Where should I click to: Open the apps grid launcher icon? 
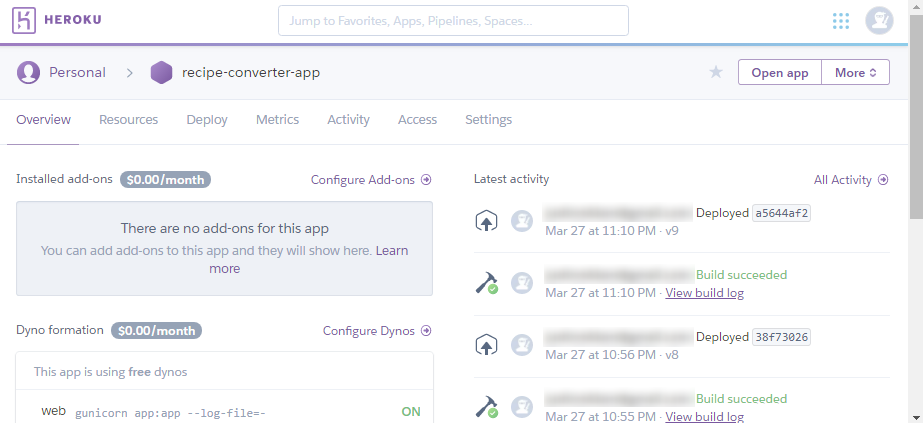[841, 21]
